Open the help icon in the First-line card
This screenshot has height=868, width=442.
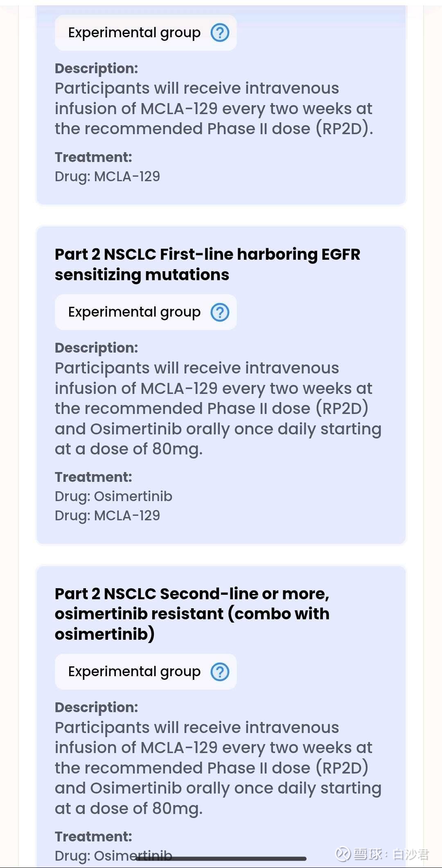pos(220,313)
